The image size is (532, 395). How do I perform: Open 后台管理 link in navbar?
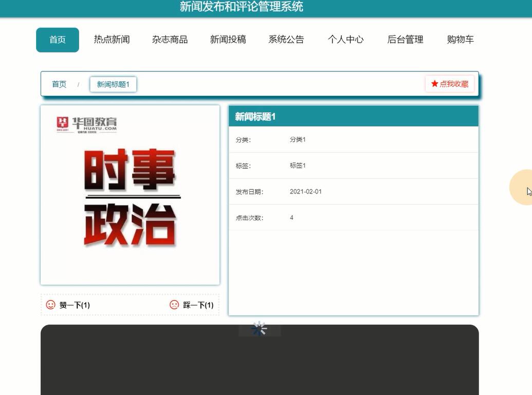tap(405, 40)
